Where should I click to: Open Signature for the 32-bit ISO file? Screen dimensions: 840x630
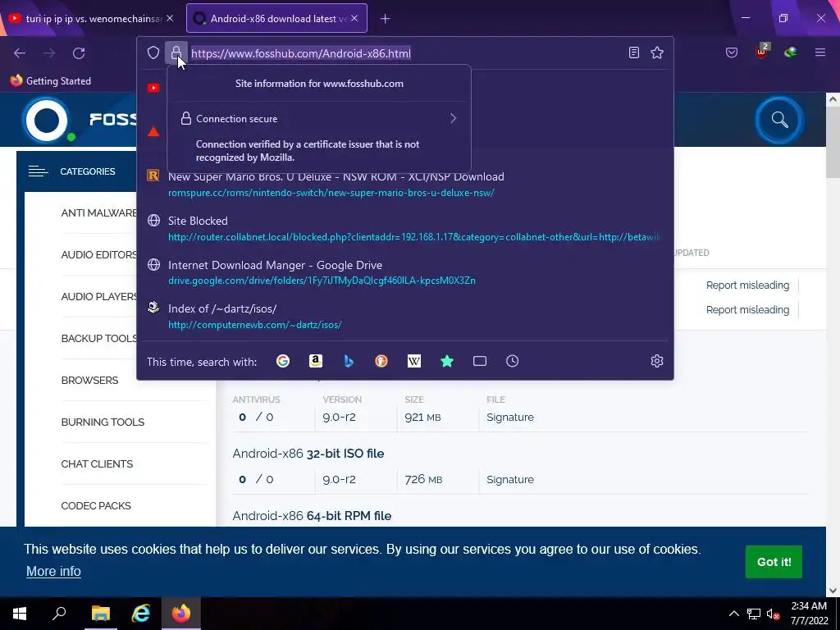click(510, 479)
